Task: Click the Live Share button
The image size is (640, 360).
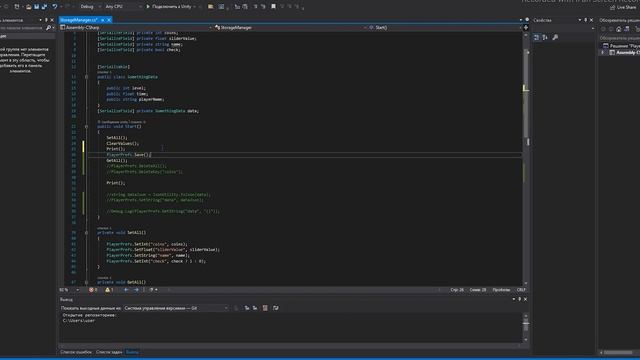Action: (x=623, y=7)
